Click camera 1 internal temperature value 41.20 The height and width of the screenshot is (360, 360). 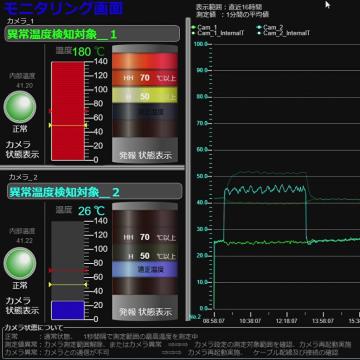click(25, 86)
